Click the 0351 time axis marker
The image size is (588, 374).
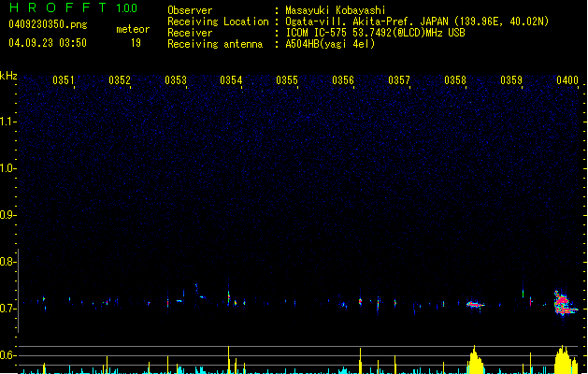[x=64, y=79]
